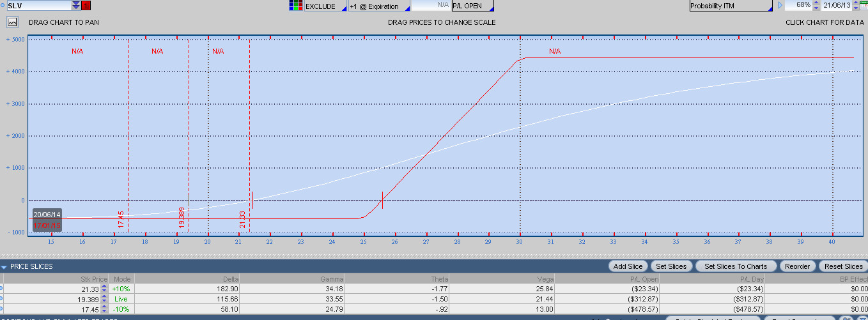Click the red number 1 link indicator
The image size is (868, 320).
pyautogui.click(x=86, y=6)
